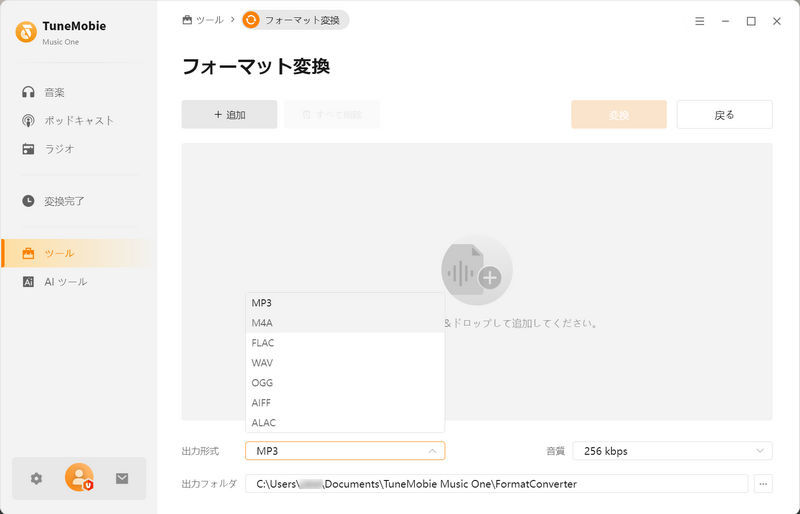Choose ALAC from format list

pos(345,422)
